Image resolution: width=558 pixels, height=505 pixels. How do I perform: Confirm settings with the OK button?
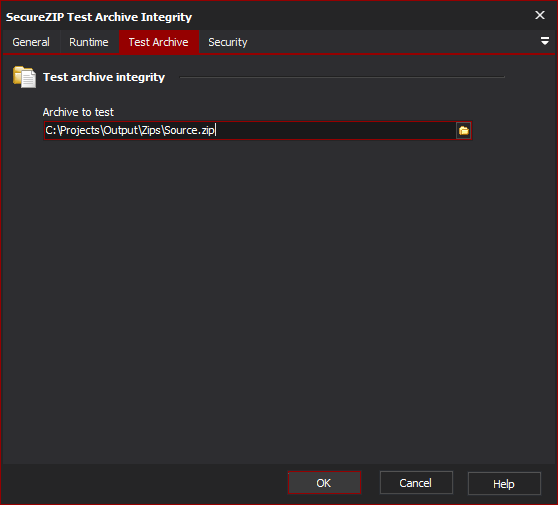[x=324, y=483]
